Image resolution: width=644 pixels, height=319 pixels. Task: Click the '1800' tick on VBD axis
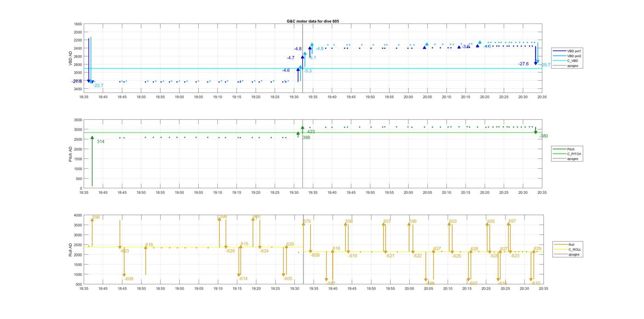(x=78, y=24)
